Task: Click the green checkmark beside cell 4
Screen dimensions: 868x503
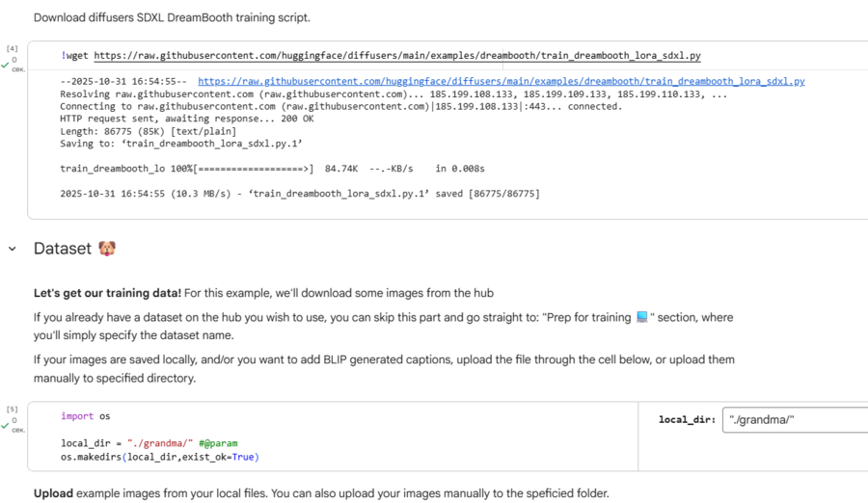Action: (x=5, y=65)
